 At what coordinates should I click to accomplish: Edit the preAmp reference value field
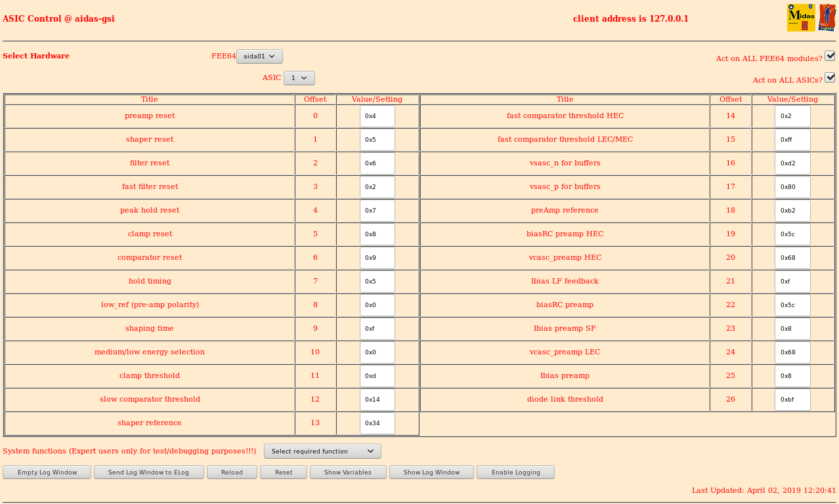coord(792,211)
